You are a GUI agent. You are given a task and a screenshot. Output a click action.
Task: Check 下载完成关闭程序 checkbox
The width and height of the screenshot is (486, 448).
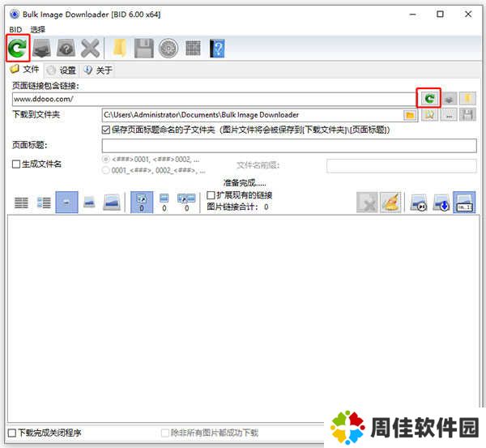click(x=12, y=433)
